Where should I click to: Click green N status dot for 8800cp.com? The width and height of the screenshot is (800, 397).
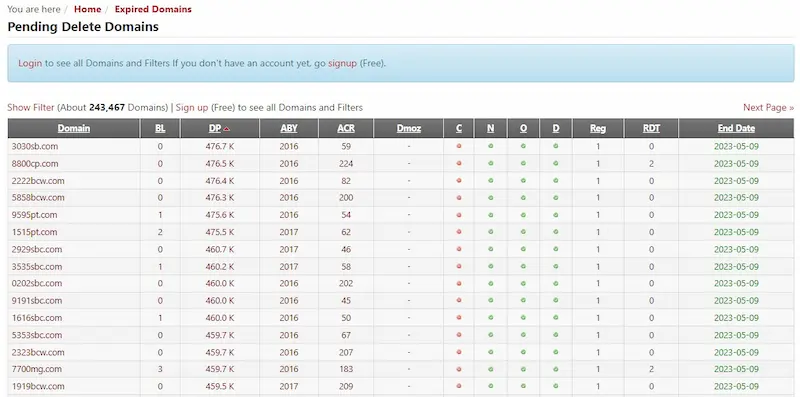click(x=490, y=163)
